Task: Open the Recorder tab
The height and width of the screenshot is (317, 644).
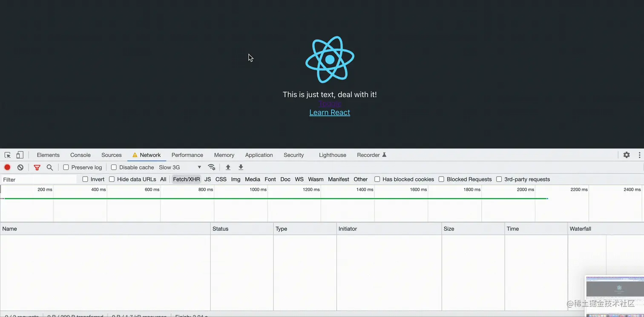Action: point(372,155)
